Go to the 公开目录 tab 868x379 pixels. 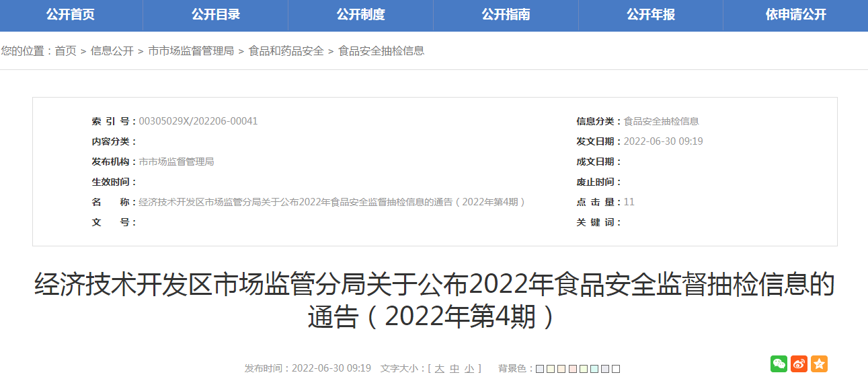[x=216, y=15]
